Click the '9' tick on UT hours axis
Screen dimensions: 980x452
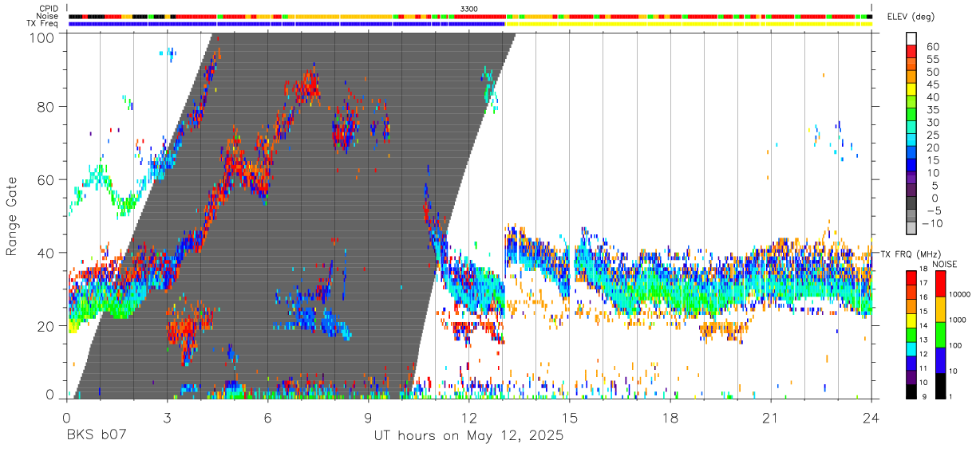click(368, 417)
